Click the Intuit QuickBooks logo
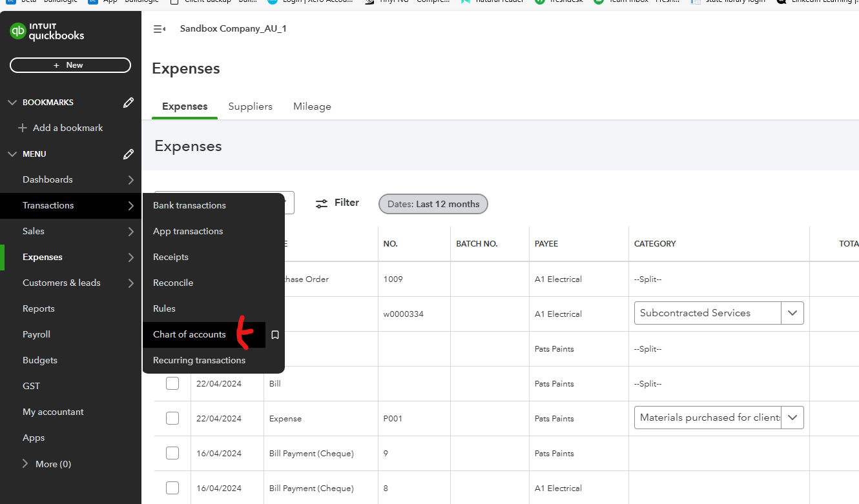Viewport: 859px width, 504px height. pos(47,32)
